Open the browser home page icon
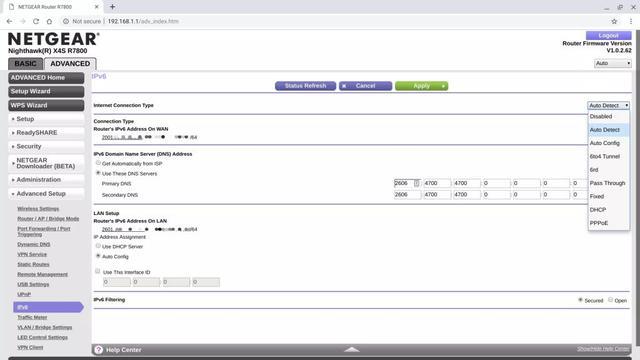The width and height of the screenshot is (640, 360). click(x=49, y=21)
